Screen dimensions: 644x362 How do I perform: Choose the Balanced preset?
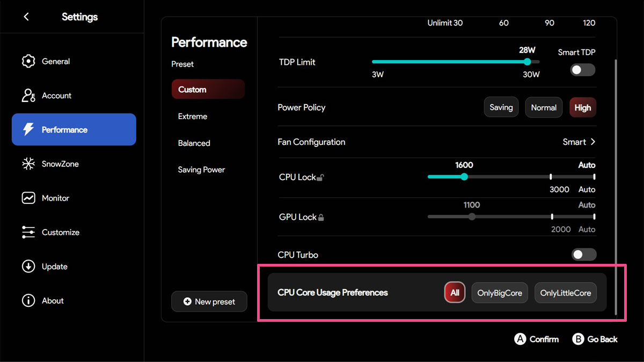coord(194,143)
